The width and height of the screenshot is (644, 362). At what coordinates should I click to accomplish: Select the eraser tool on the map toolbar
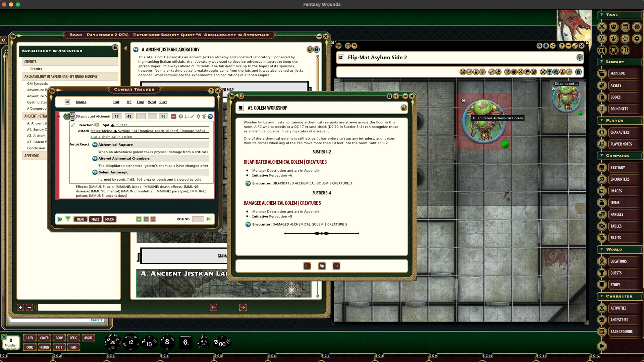(498, 72)
